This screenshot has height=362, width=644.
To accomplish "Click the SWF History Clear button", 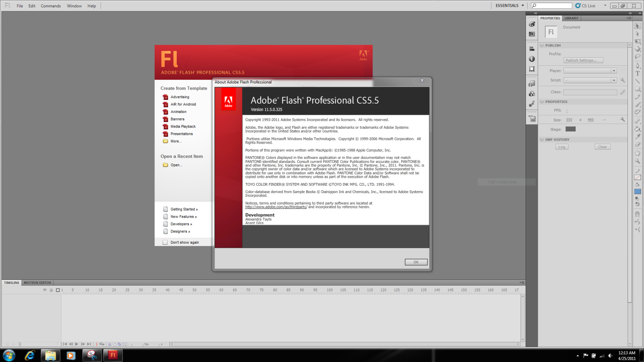I will [603, 147].
